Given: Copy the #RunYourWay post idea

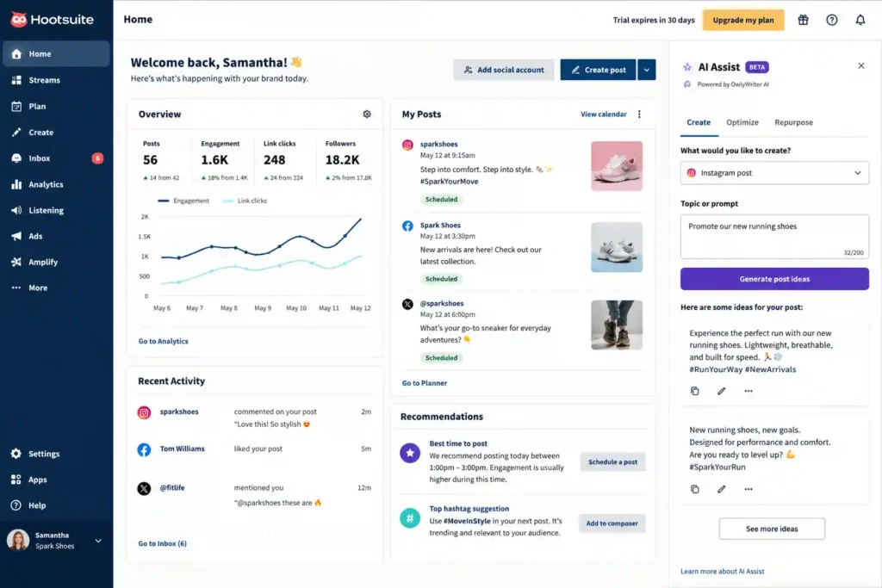Looking at the screenshot, I should (x=695, y=391).
